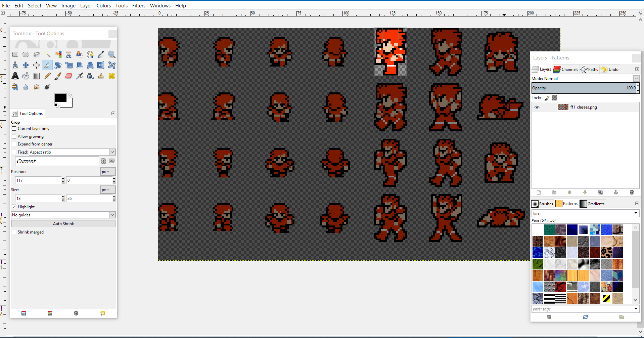Select the Smudge finger tool

click(37, 87)
